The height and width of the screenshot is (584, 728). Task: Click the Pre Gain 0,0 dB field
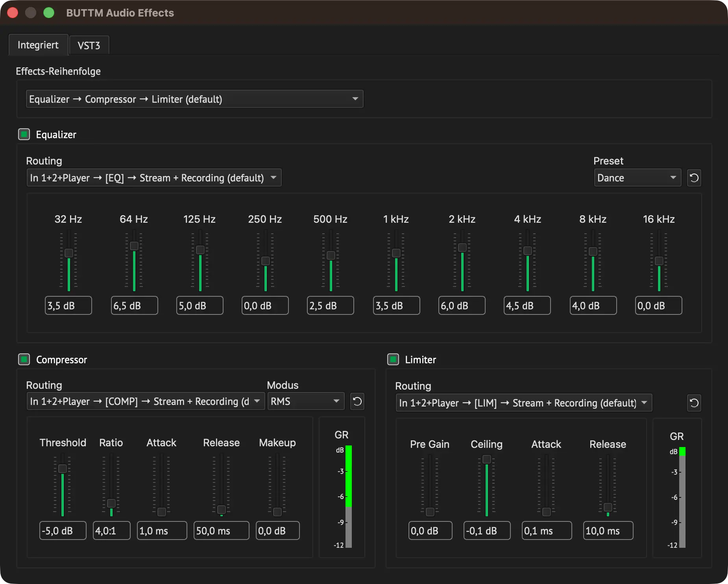[x=431, y=530]
